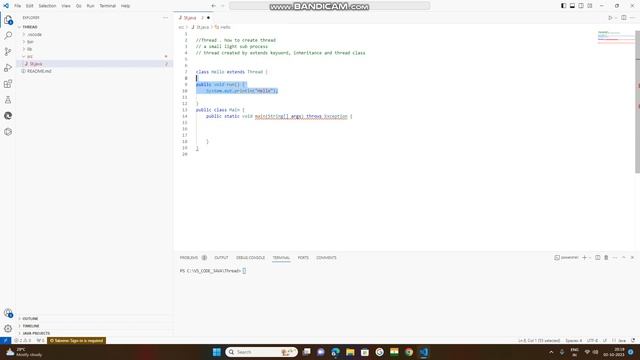The height and width of the screenshot is (360, 640).
Task: Create a new terminal with plus icon
Action: pos(584,258)
